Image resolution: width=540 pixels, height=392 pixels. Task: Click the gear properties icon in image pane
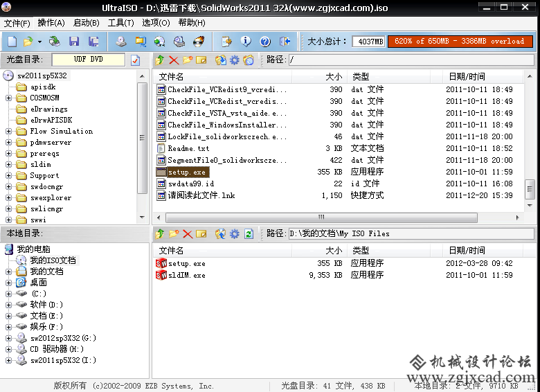pos(234,60)
